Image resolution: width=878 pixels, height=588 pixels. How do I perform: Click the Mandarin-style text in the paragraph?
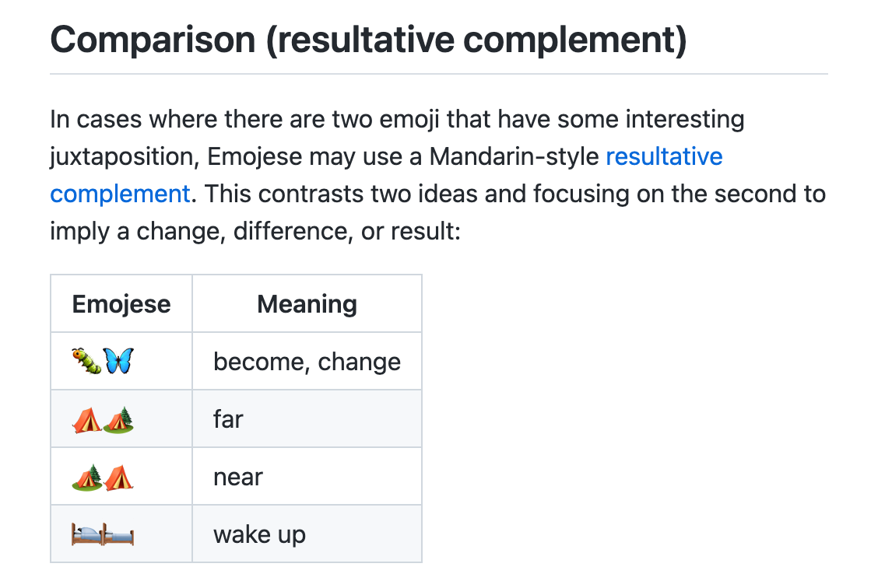click(514, 156)
